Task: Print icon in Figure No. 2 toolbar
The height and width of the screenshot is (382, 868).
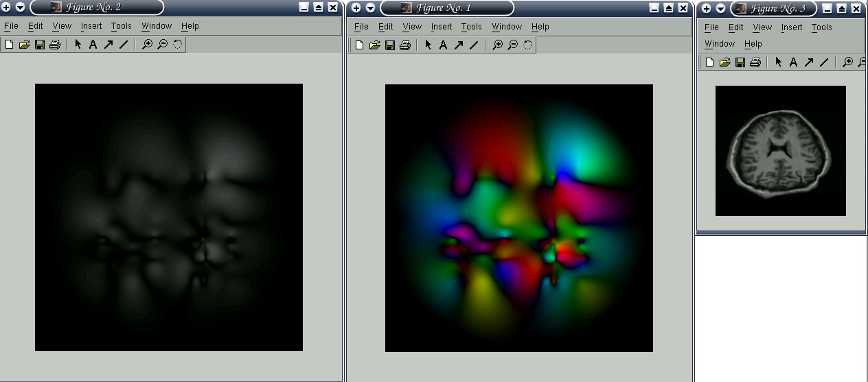Action: pyautogui.click(x=55, y=45)
